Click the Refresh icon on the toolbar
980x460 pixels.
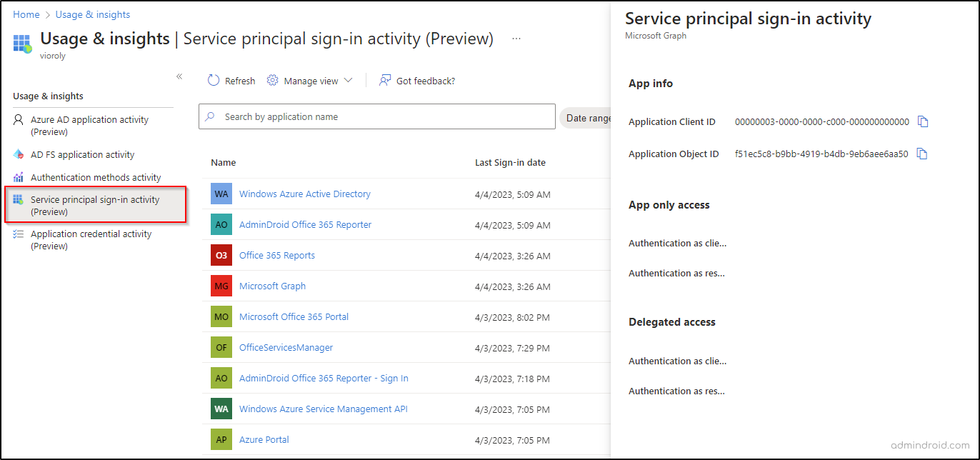tap(213, 80)
